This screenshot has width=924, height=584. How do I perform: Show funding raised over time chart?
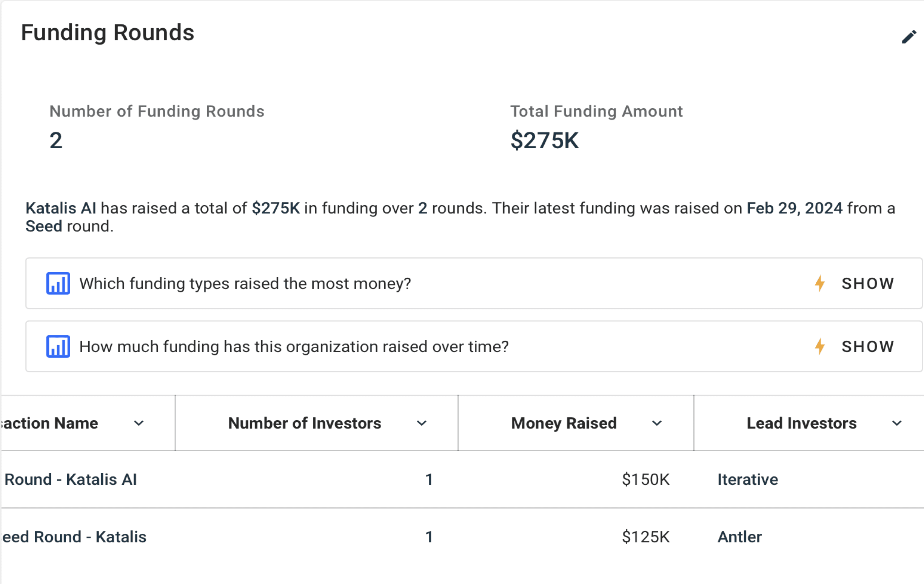click(867, 346)
